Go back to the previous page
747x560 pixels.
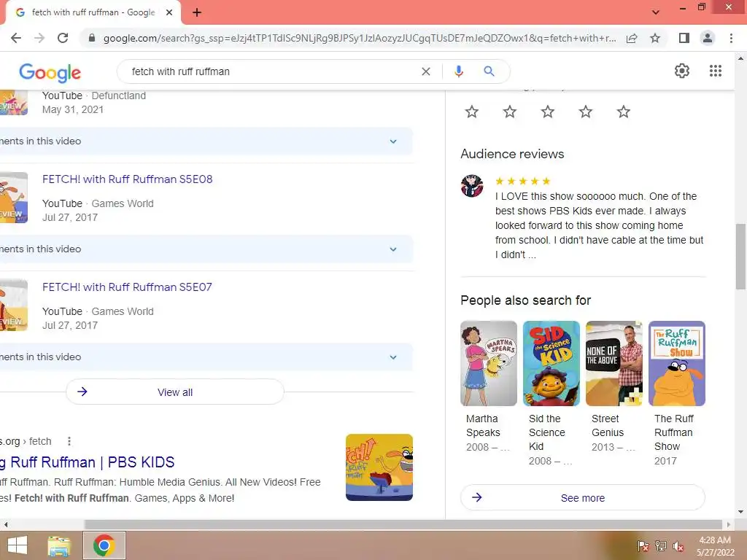click(16, 38)
